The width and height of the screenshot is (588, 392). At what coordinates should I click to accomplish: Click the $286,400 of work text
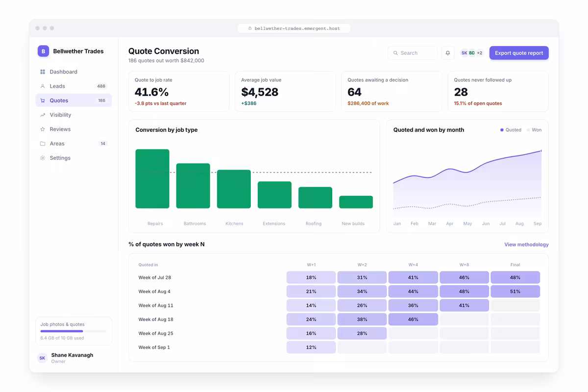pos(368,103)
